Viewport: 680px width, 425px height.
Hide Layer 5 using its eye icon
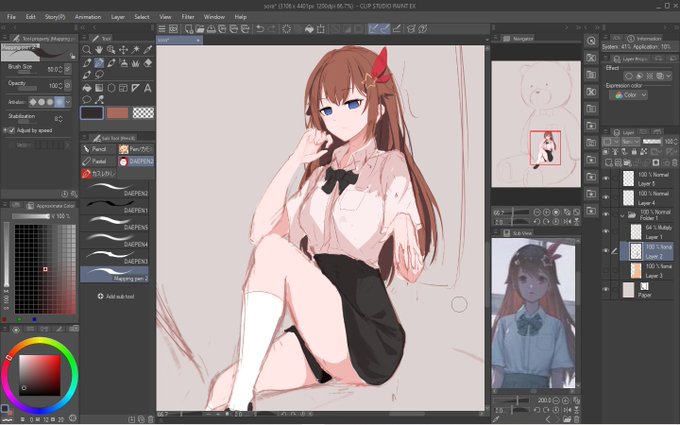[x=606, y=178]
